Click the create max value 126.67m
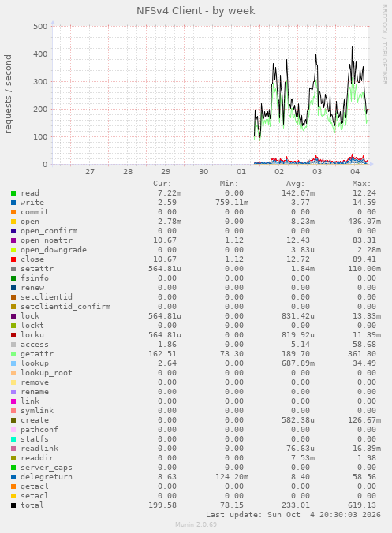The width and height of the screenshot is (392, 533). coord(364,420)
